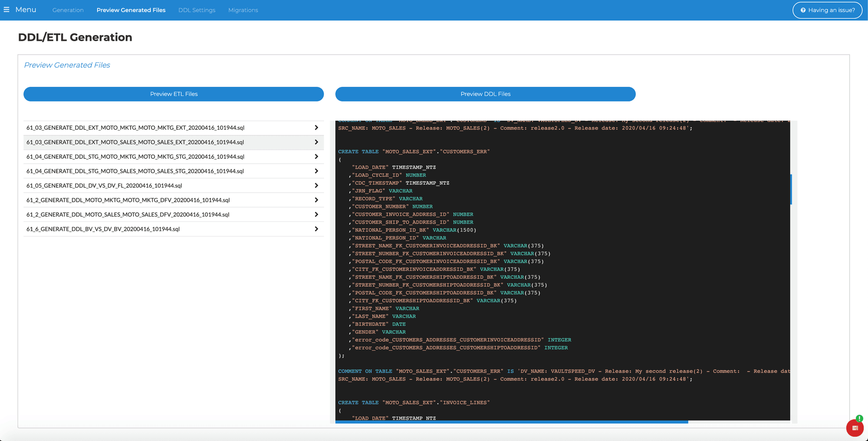This screenshot has height=441, width=868.
Task: Select file 61_04_GENERATE_DDL_STG_MOTO_SALES_MOTO_SALES_STG_20200416_101944.sql
Action: pos(174,171)
